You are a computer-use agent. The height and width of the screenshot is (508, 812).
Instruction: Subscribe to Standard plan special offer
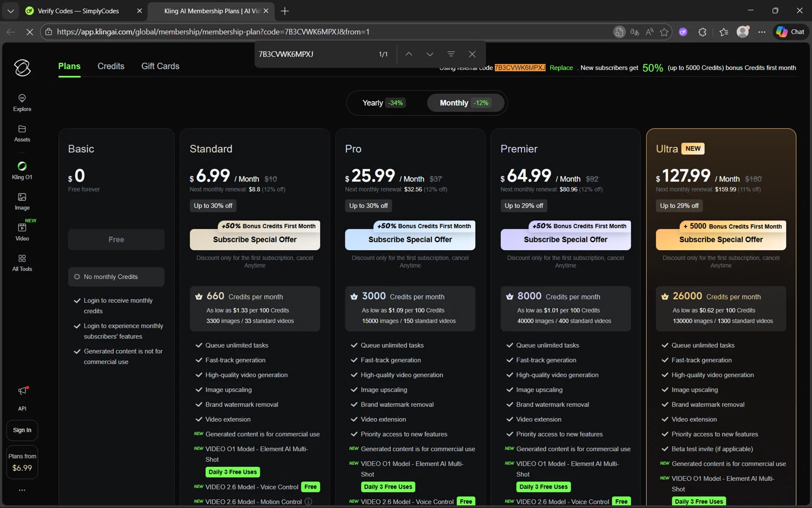pyautogui.click(x=255, y=239)
